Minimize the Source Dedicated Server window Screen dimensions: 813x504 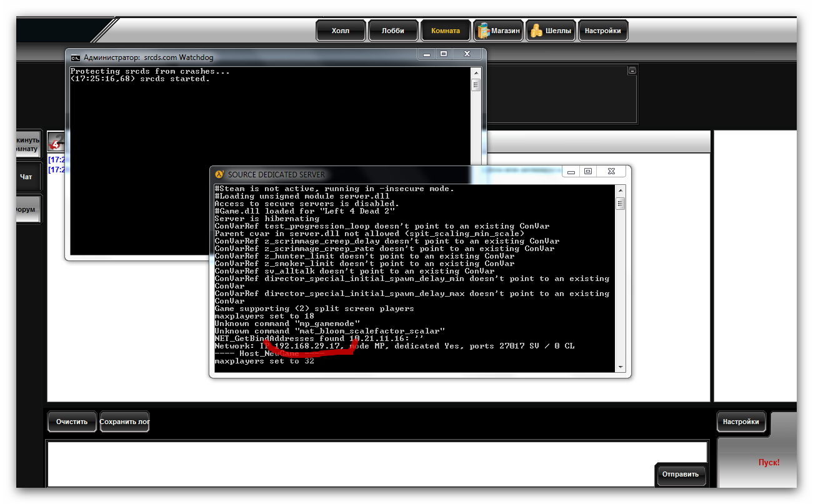pyautogui.click(x=572, y=170)
